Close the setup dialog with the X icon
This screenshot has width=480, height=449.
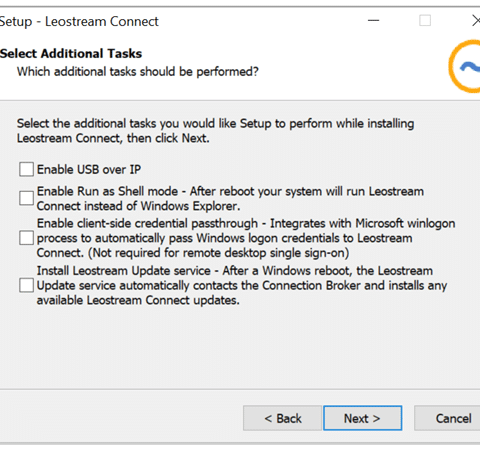(x=476, y=21)
